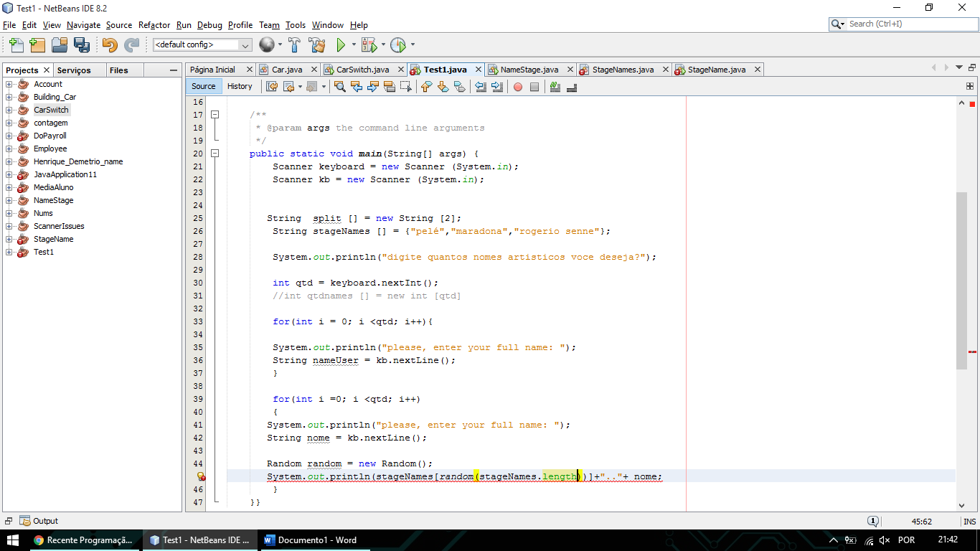Viewport: 980px width, 551px height.
Task: Click the Save All icon
Action: (x=81, y=45)
